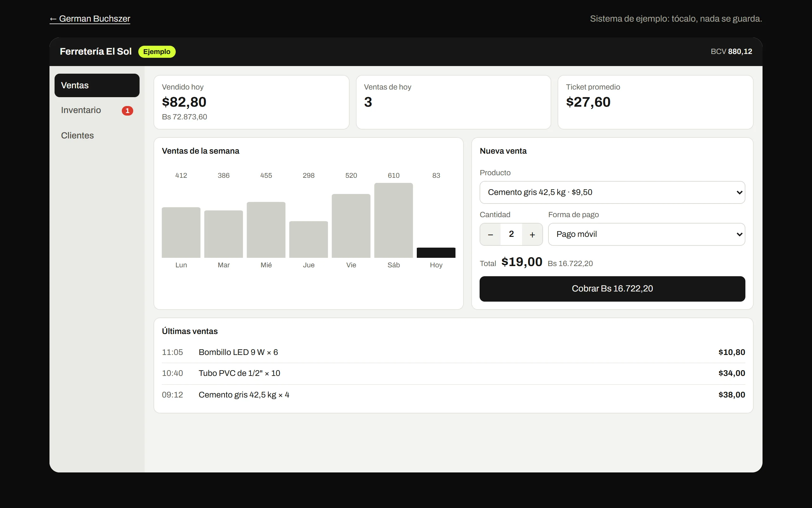Image resolution: width=812 pixels, height=508 pixels.
Task: Click the green Ejemplo badge
Action: click(x=157, y=52)
